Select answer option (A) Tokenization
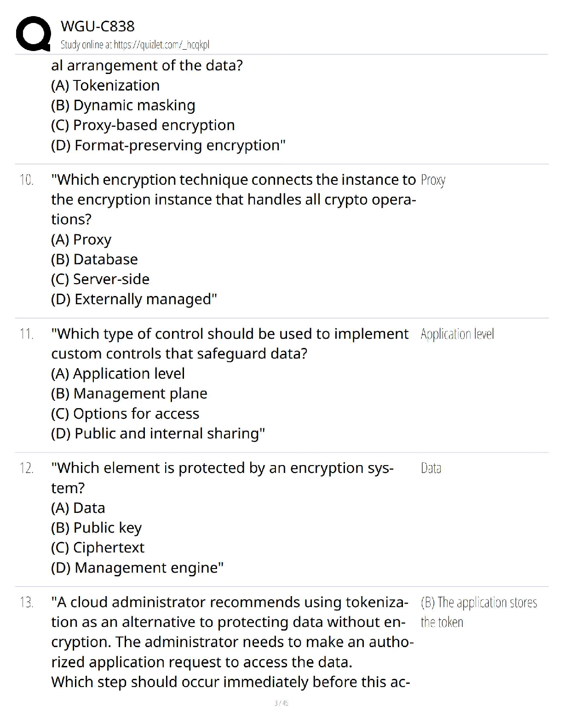Image resolution: width=563 pixels, height=728 pixels. click(105, 85)
